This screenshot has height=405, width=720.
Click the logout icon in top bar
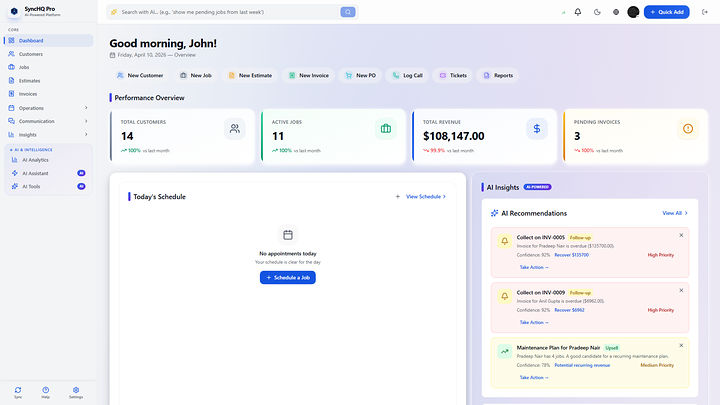click(x=705, y=12)
